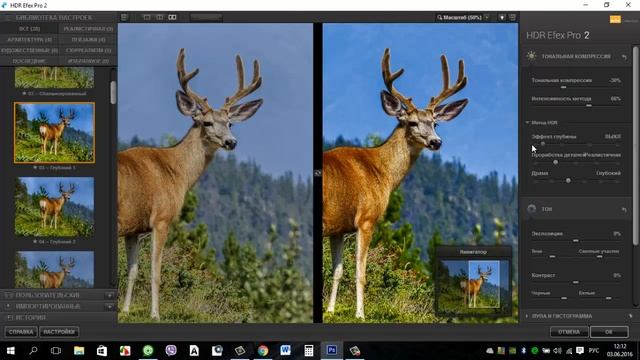640x360 pixels.
Task: Open File Explorer from taskbar
Action: pyautogui.click(x=79, y=351)
